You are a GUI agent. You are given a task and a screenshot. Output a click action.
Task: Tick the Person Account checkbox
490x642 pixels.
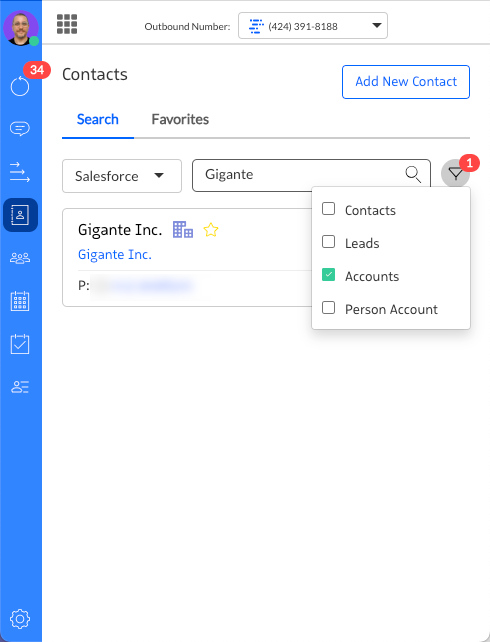tap(328, 307)
